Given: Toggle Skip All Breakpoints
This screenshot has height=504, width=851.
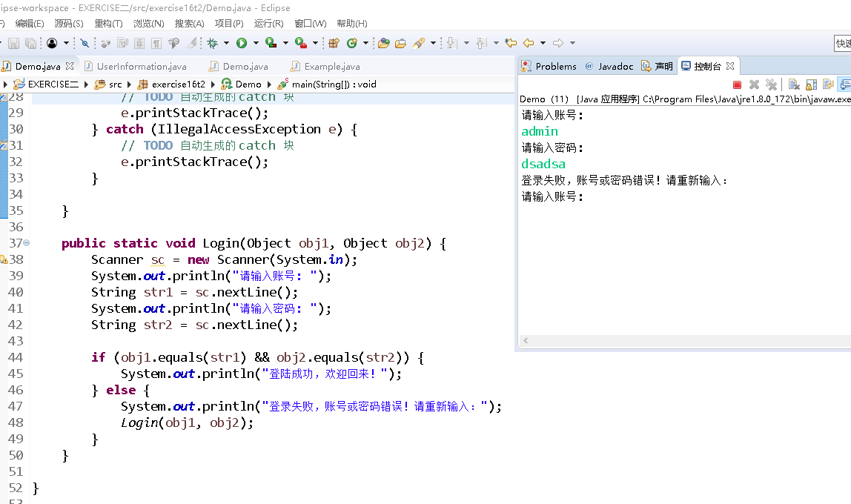Looking at the screenshot, I should point(85,43).
